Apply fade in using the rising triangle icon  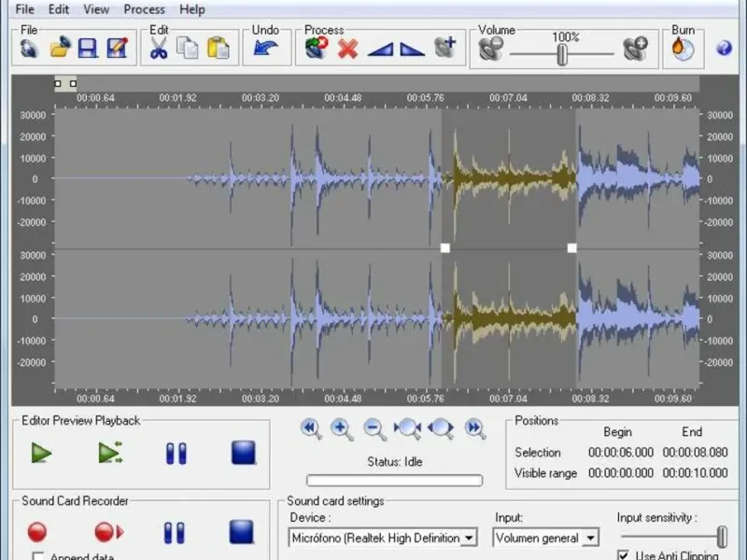[x=379, y=49]
